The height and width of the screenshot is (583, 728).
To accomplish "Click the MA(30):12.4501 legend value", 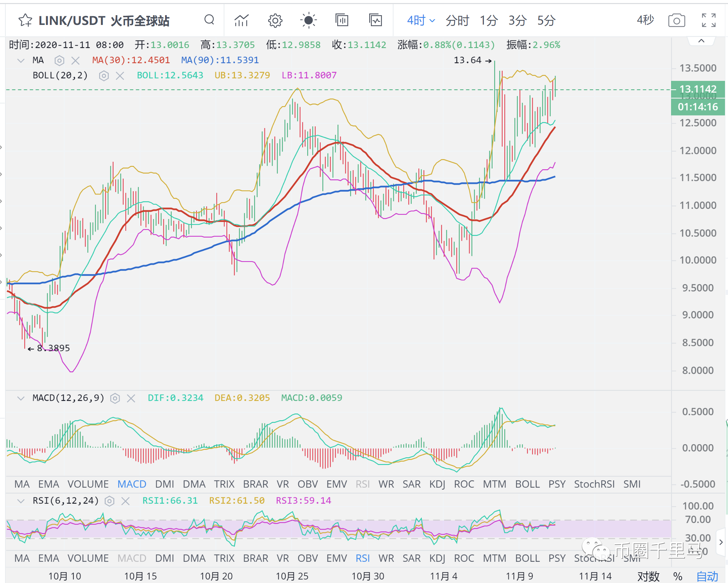I will point(131,60).
